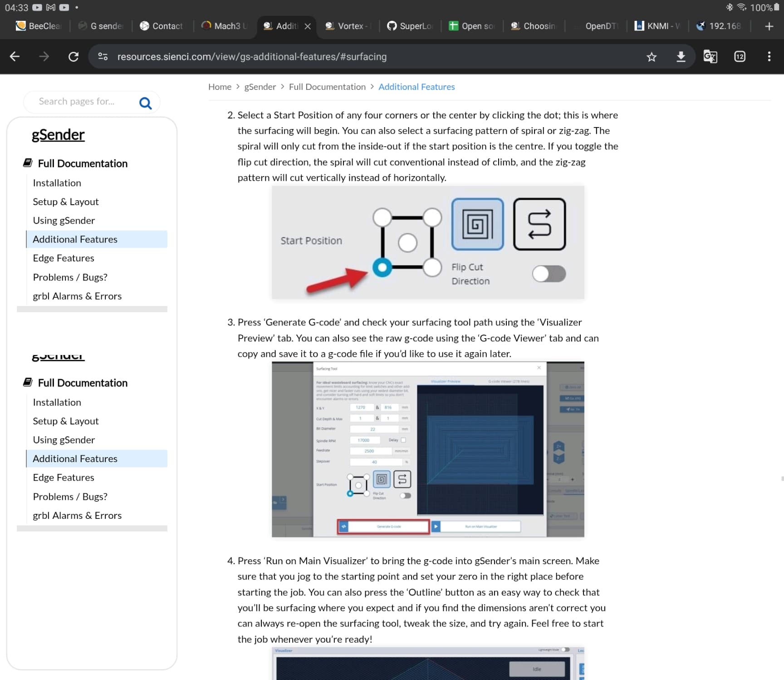
Task: Open the tab switcher showing 12 tabs
Action: (740, 57)
